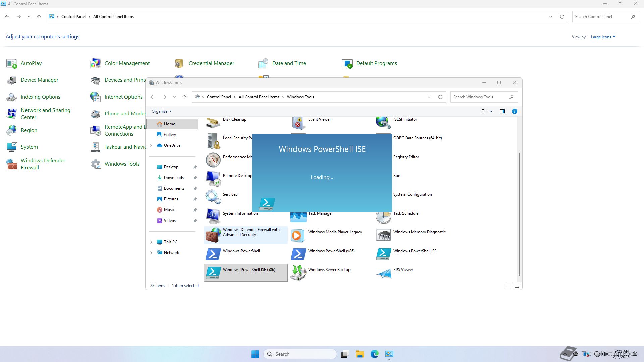This screenshot has height=362, width=644.
Task: Open Windows Server Backup icon
Action: click(298, 273)
